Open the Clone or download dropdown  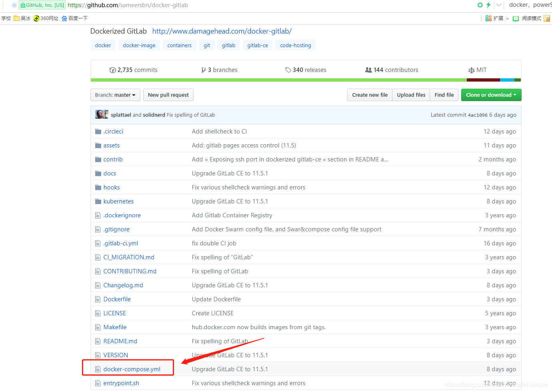click(491, 95)
